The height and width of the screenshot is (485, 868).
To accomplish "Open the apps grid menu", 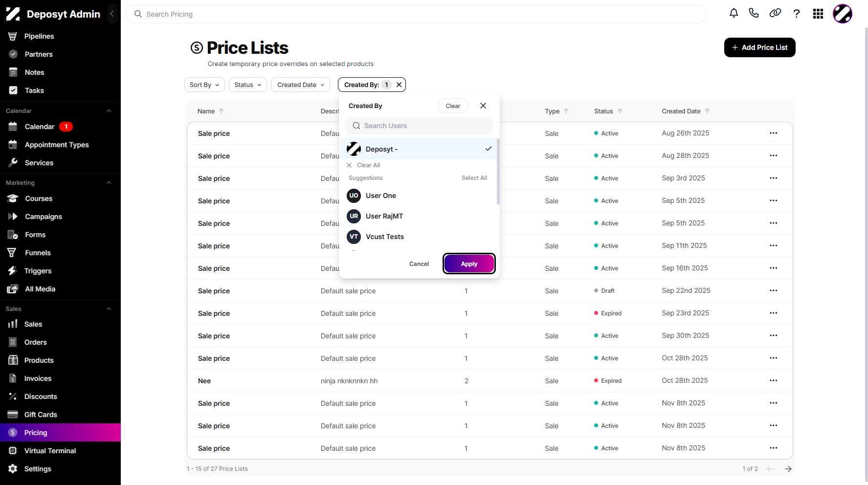I will (x=818, y=14).
